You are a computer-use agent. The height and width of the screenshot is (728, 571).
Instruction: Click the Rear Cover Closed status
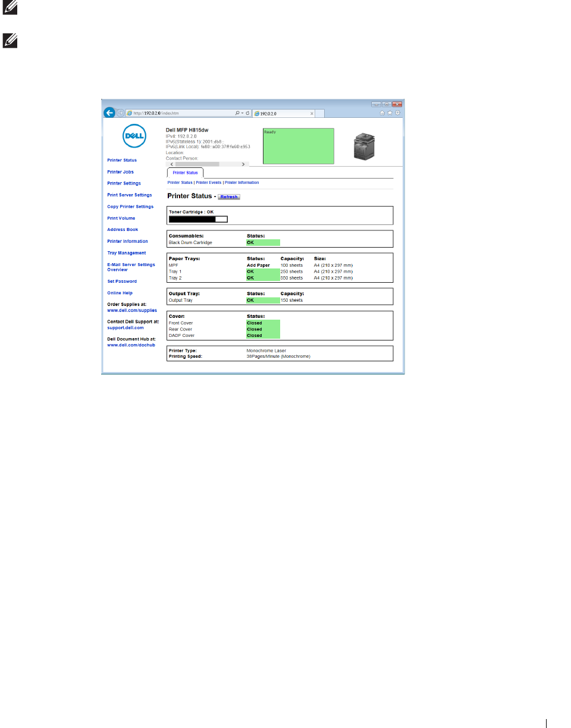point(263,329)
